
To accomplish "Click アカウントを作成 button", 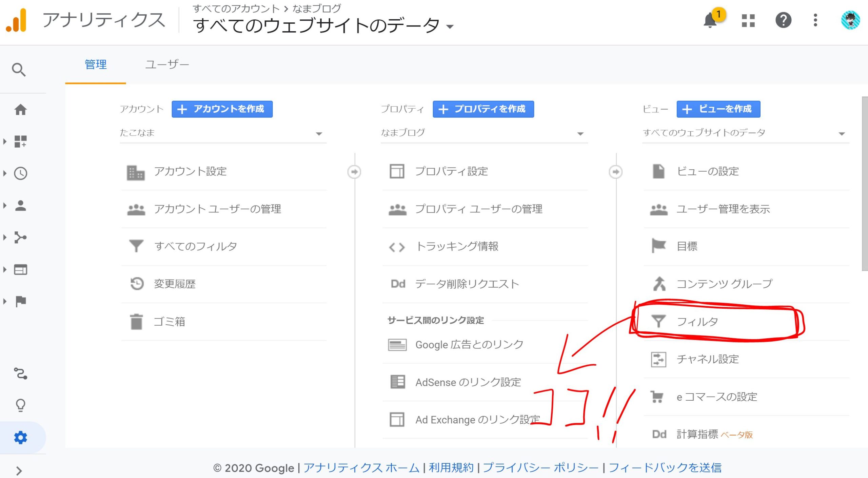I will click(222, 109).
